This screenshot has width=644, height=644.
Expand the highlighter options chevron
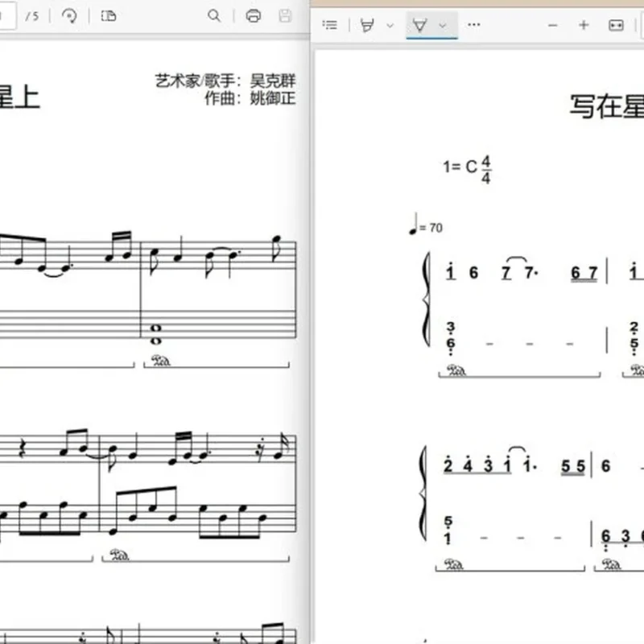[390, 26]
